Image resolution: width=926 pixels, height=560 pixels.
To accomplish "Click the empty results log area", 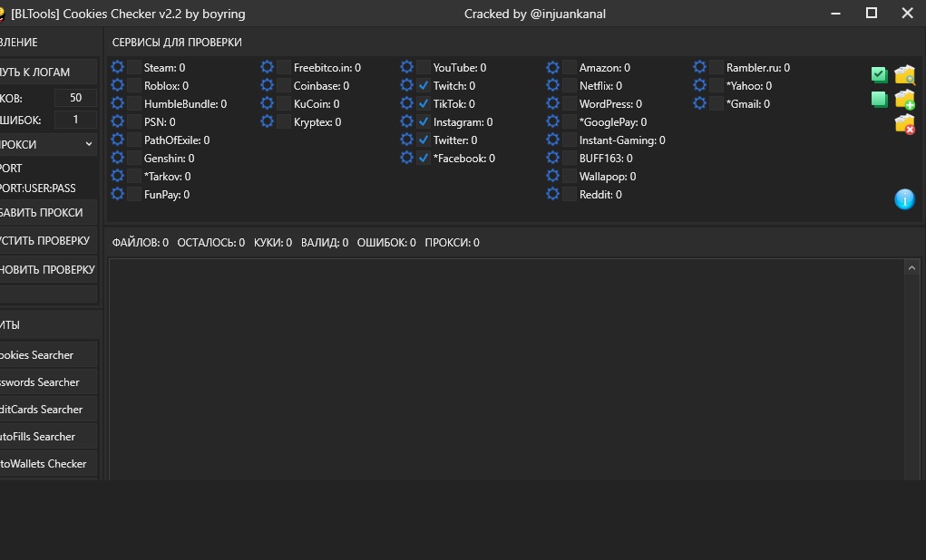I will [508, 372].
